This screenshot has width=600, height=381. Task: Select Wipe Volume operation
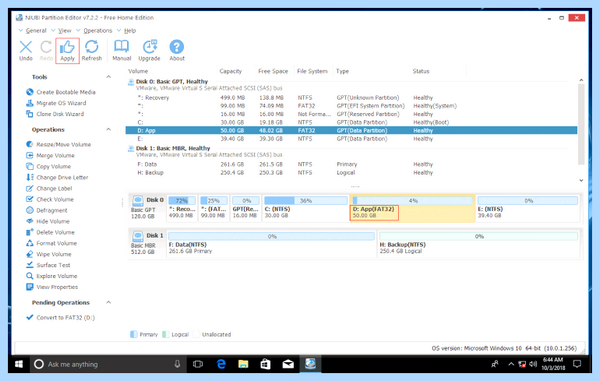pos(49,254)
